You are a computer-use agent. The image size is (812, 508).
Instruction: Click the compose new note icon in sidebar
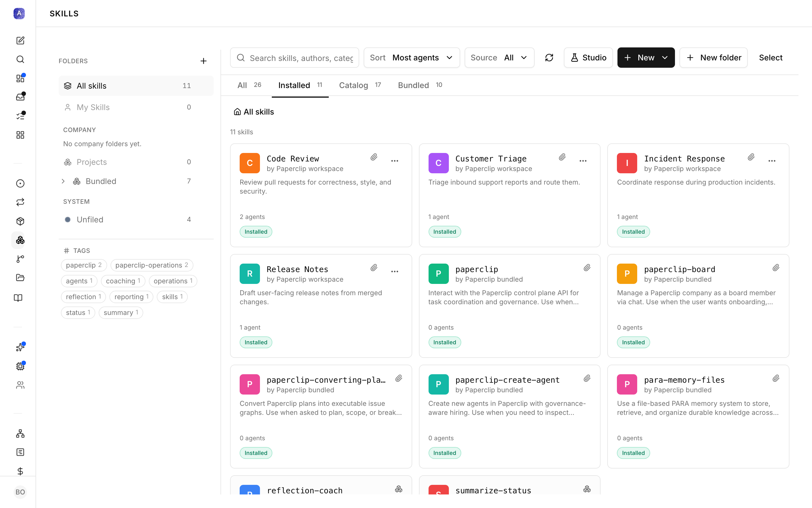(x=20, y=41)
